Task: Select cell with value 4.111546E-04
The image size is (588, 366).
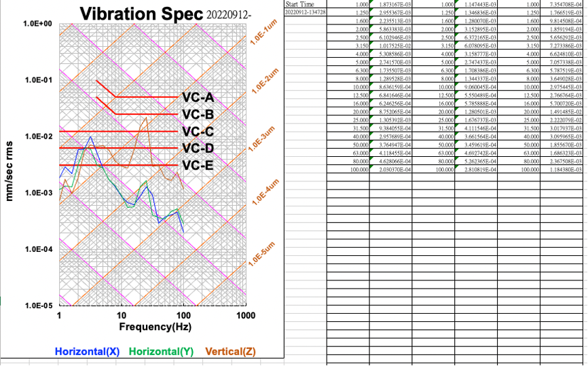Action: [x=476, y=128]
